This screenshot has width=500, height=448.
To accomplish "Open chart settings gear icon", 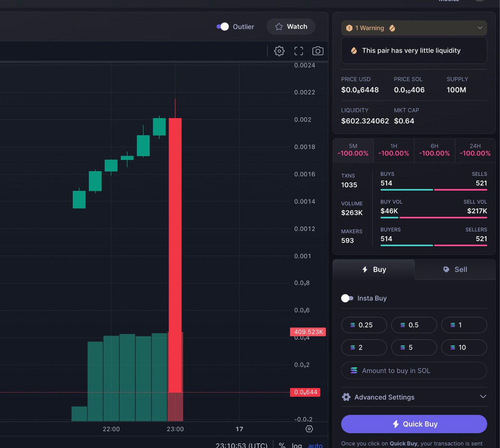I will (279, 51).
